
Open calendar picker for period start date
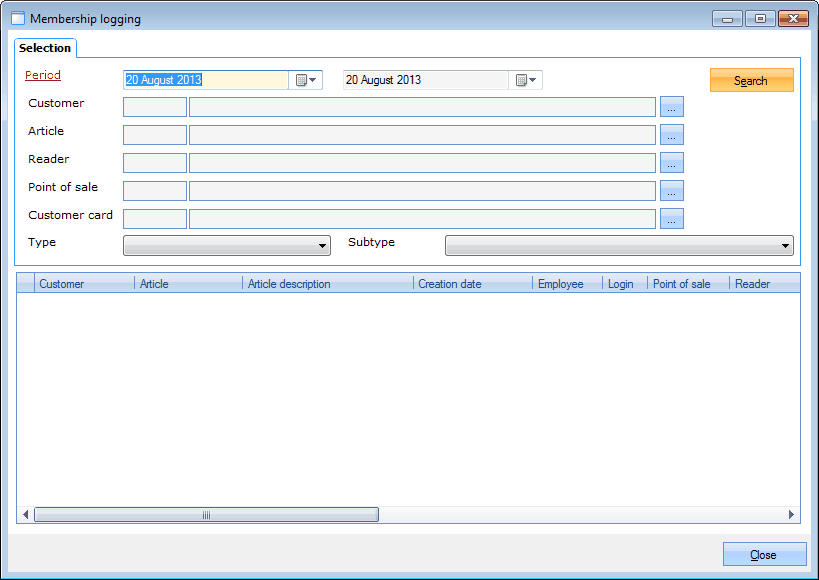pyautogui.click(x=306, y=80)
